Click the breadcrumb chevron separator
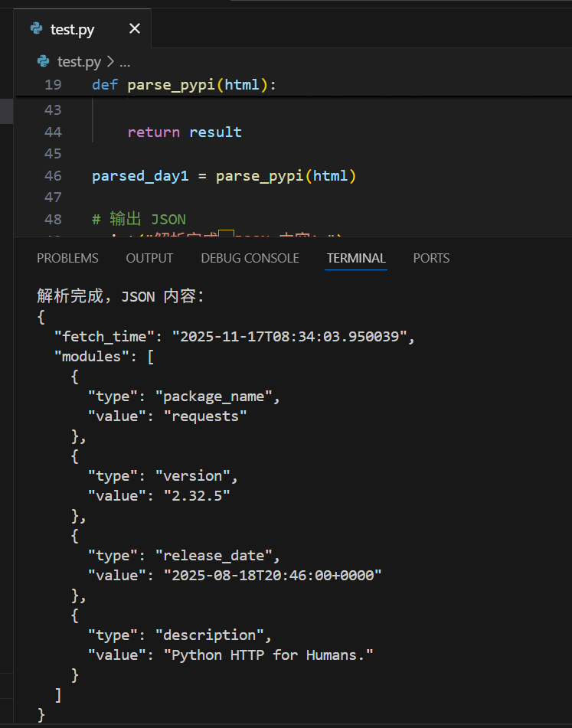572x728 pixels. pyautogui.click(x=110, y=61)
